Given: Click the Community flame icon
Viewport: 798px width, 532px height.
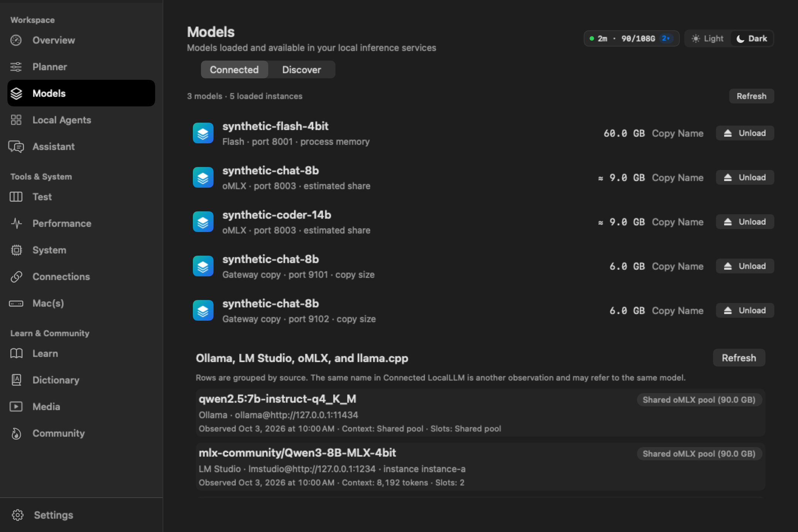Looking at the screenshot, I should coord(16,433).
